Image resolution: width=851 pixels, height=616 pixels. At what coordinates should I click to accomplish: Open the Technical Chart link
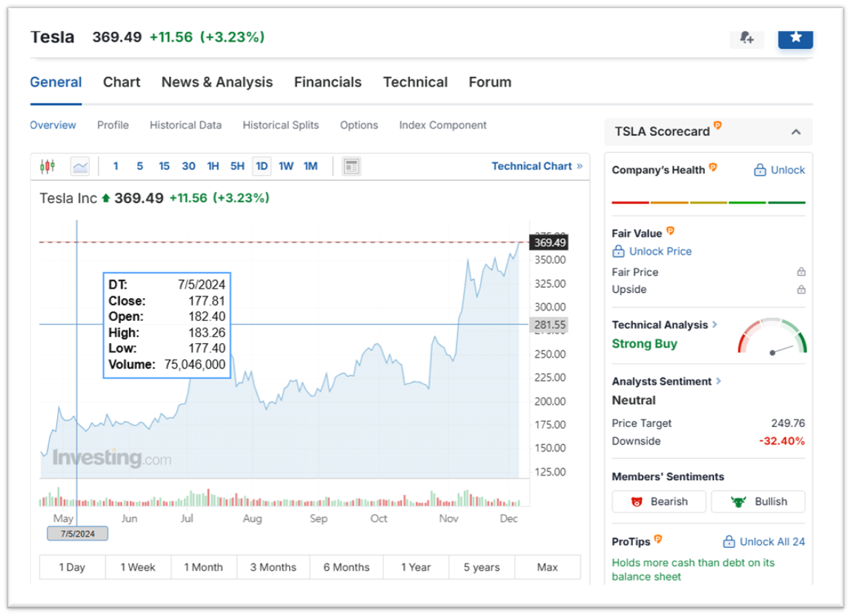click(537, 166)
